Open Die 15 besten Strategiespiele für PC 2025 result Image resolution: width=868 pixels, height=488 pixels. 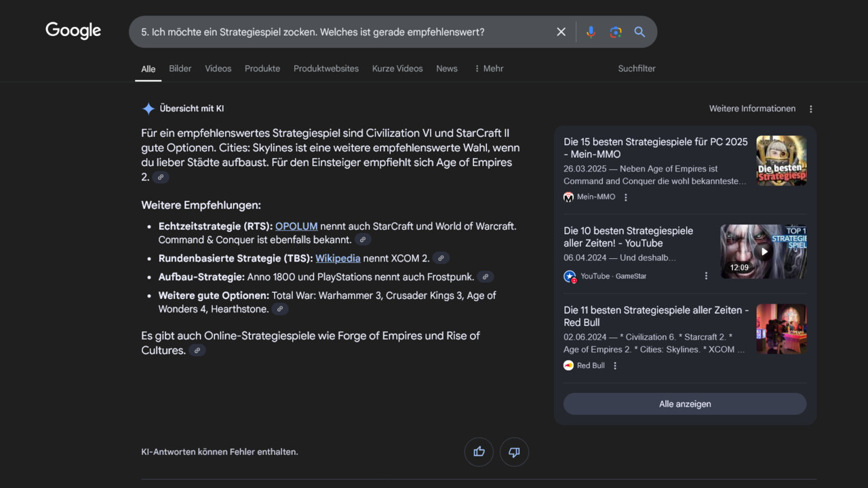pyautogui.click(x=656, y=148)
